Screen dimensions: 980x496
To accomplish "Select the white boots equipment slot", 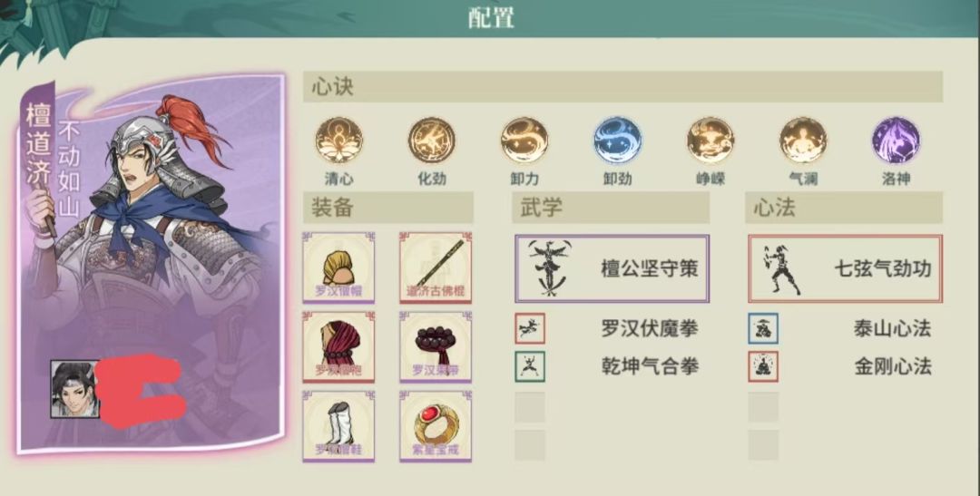I will pos(338,426).
